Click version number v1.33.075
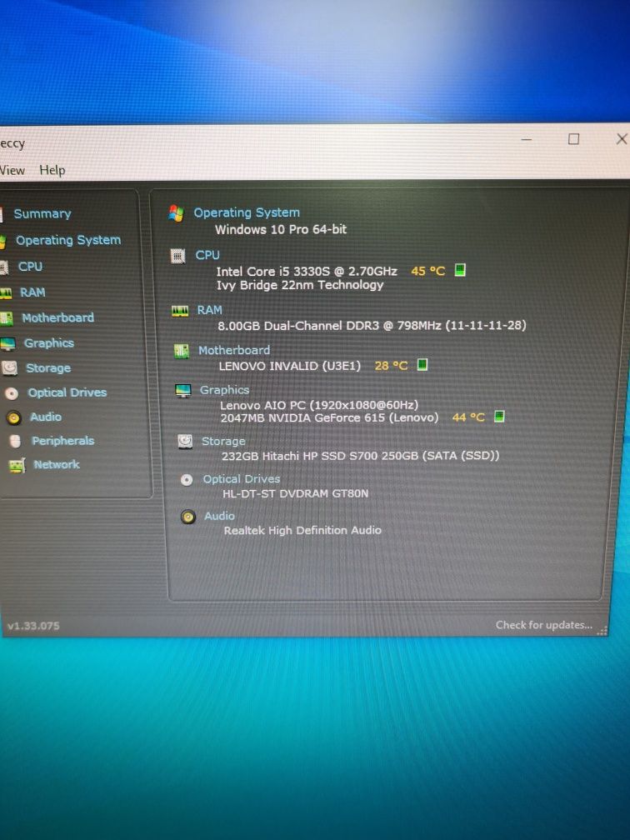Image resolution: width=630 pixels, height=840 pixels. pyautogui.click(x=33, y=626)
